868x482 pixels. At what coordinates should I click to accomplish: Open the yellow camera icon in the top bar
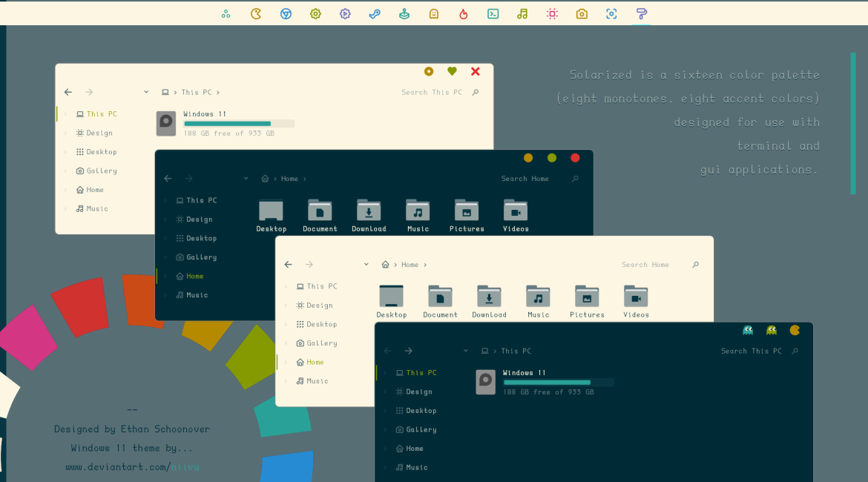[582, 13]
